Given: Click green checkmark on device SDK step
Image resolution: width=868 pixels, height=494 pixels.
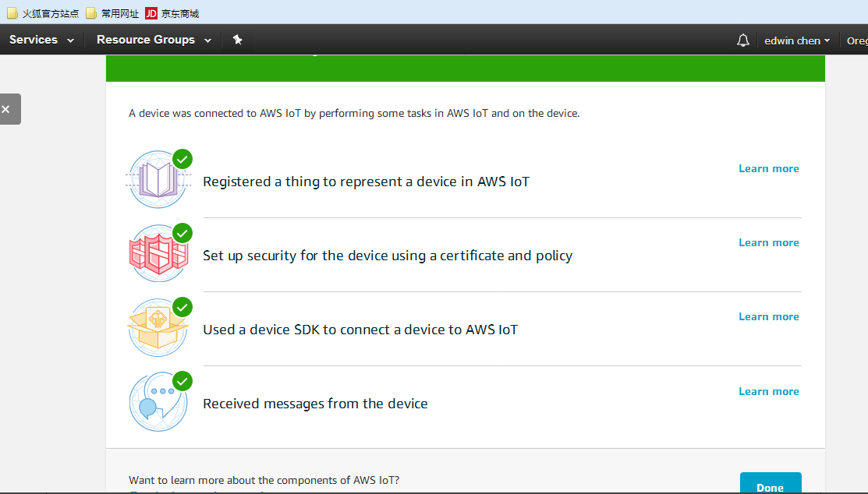Looking at the screenshot, I should click(x=182, y=307).
